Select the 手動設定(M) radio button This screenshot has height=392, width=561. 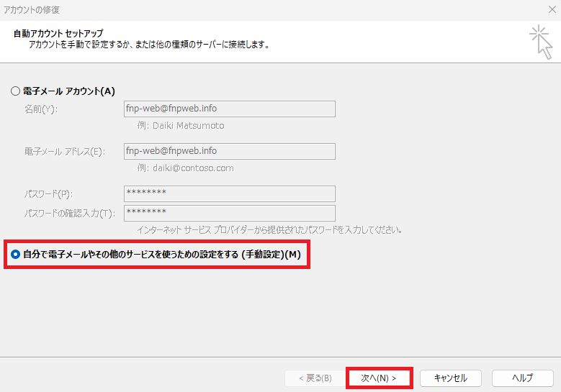coord(15,255)
